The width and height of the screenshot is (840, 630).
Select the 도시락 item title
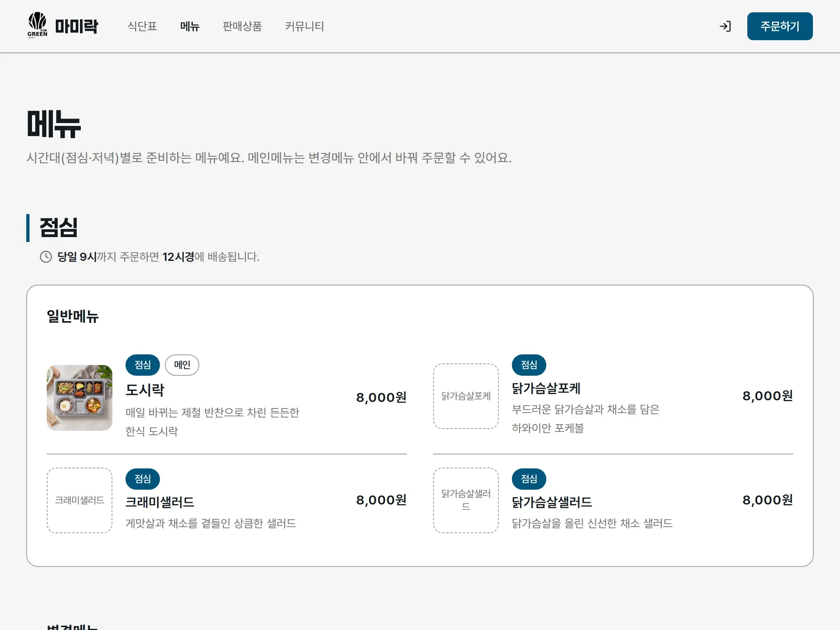(x=145, y=390)
